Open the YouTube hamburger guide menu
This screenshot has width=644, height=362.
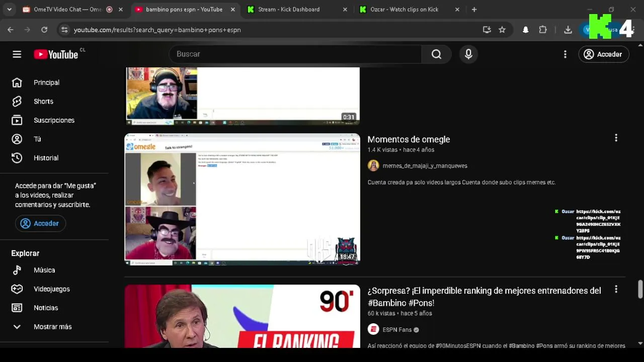[x=17, y=54]
